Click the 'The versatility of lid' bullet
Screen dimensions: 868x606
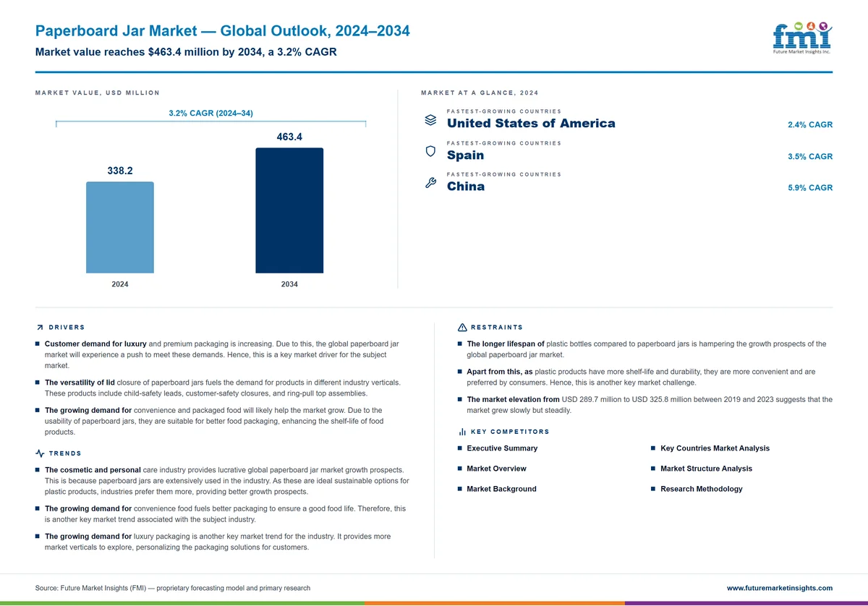click(218, 388)
